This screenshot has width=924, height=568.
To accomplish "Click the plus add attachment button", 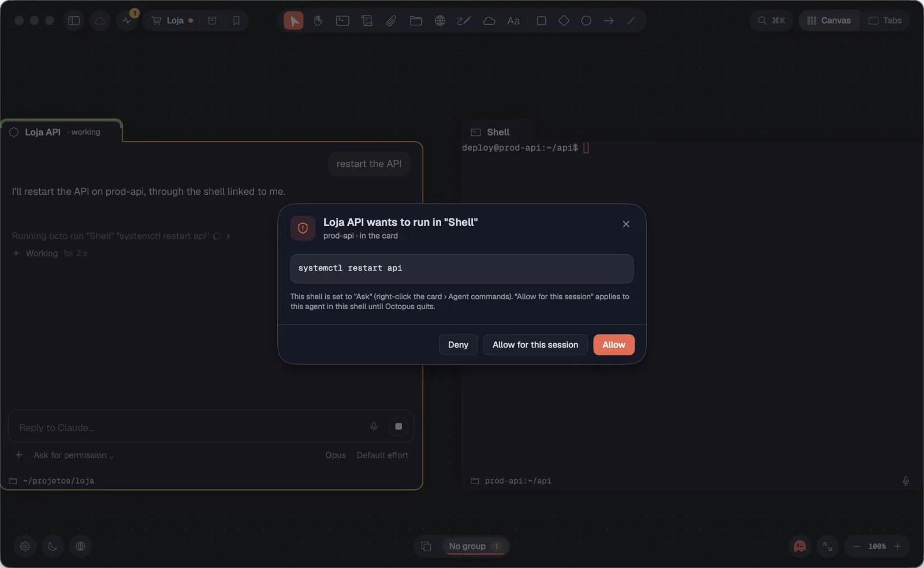I will point(19,455).
